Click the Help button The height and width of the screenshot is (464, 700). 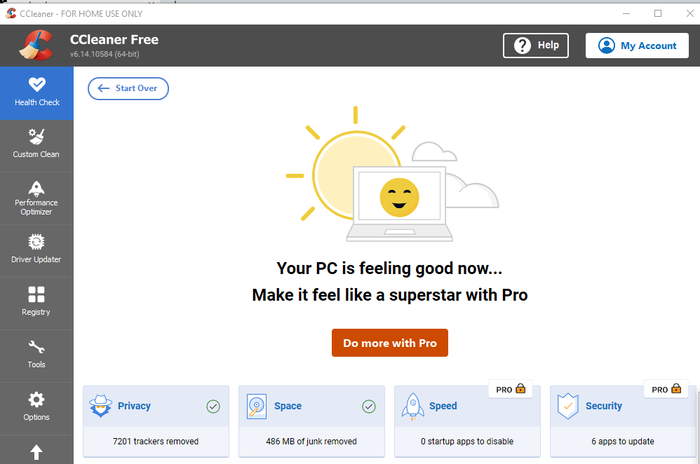[x=536, y=46]
